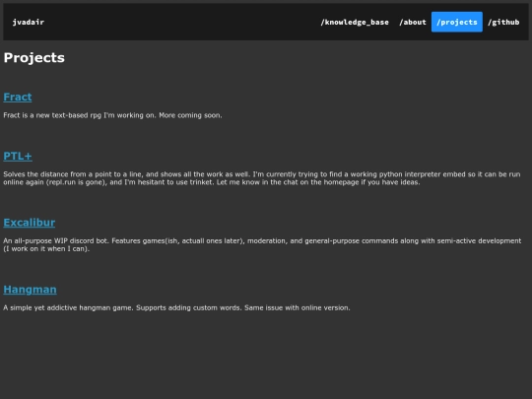Image resolution: width=532 pixels, height=399 pixels.
Task: Click the Projects page heading
Action: click(33, 58)
